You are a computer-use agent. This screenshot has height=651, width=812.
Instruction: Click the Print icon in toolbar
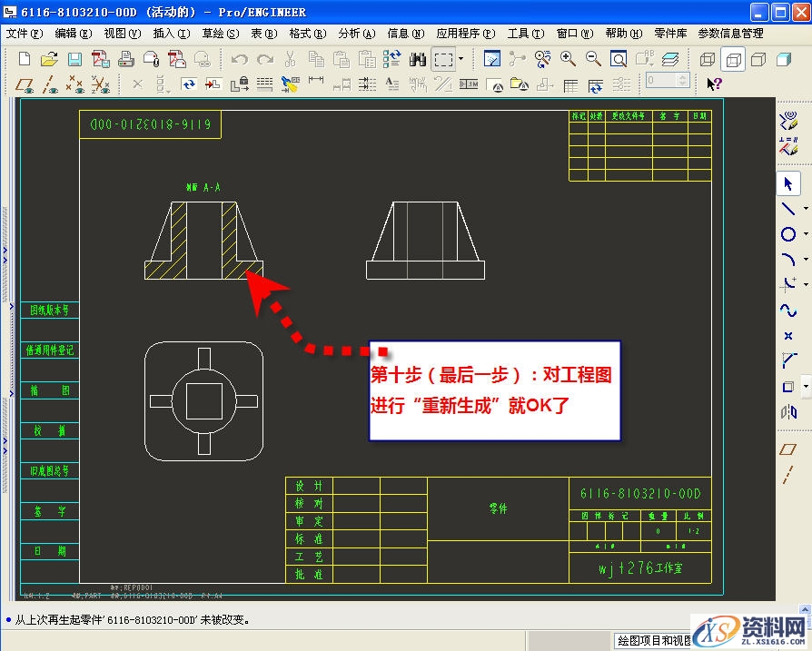click(x=126, y=59)
